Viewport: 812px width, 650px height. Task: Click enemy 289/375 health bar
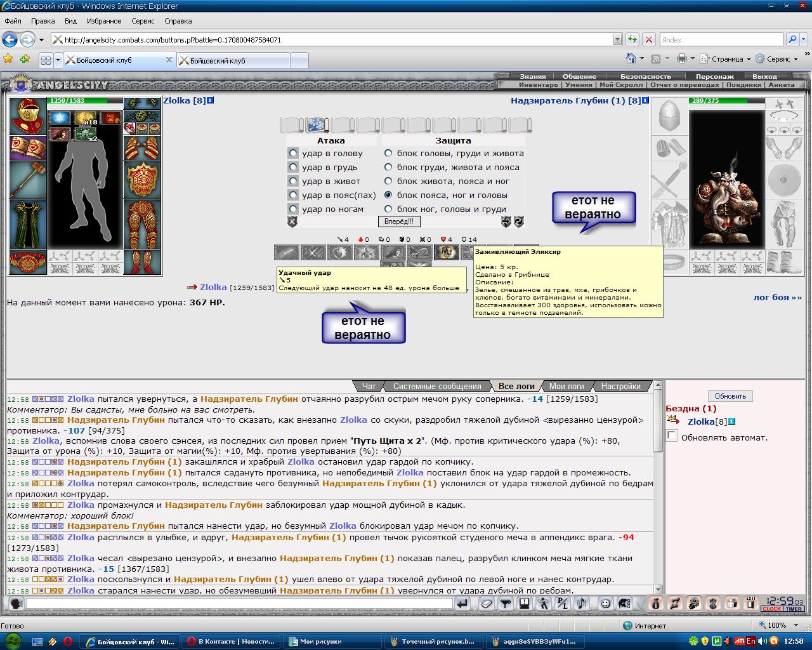pyautogui.click(x=726, y=100)
